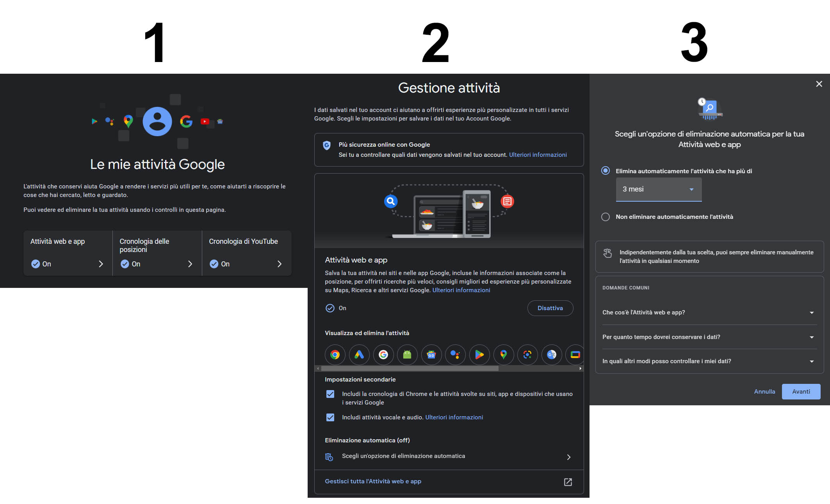The width and height of the screenshot is (830, 504).
Task: Click the Disattiva button
Action: pos(550,308)
